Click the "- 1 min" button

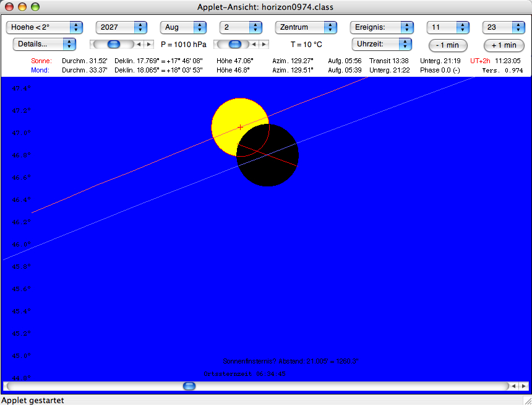[448, 45]
